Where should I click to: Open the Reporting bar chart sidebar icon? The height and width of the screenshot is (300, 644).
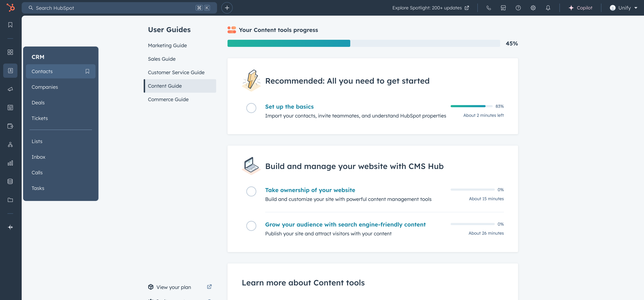coord(10,163)
